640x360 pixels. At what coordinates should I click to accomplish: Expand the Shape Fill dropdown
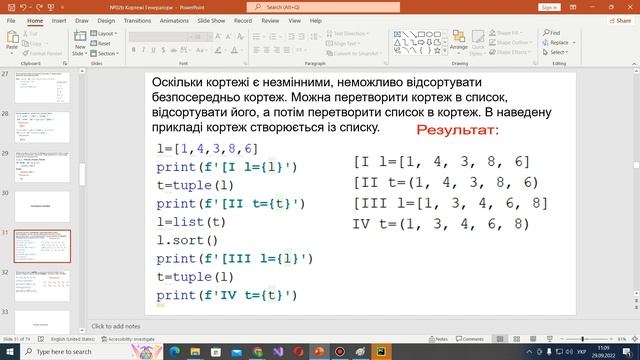click(x=506, y=33)
